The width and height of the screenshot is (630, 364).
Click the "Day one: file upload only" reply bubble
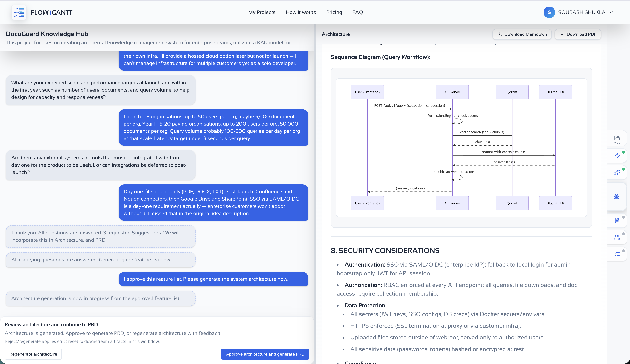(x=213, y=202)
